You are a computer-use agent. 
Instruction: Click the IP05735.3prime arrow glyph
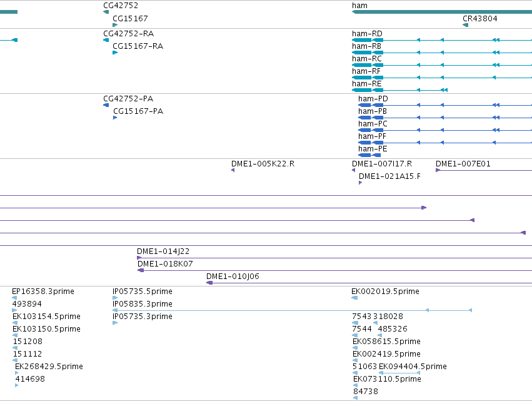click(115, 323)
